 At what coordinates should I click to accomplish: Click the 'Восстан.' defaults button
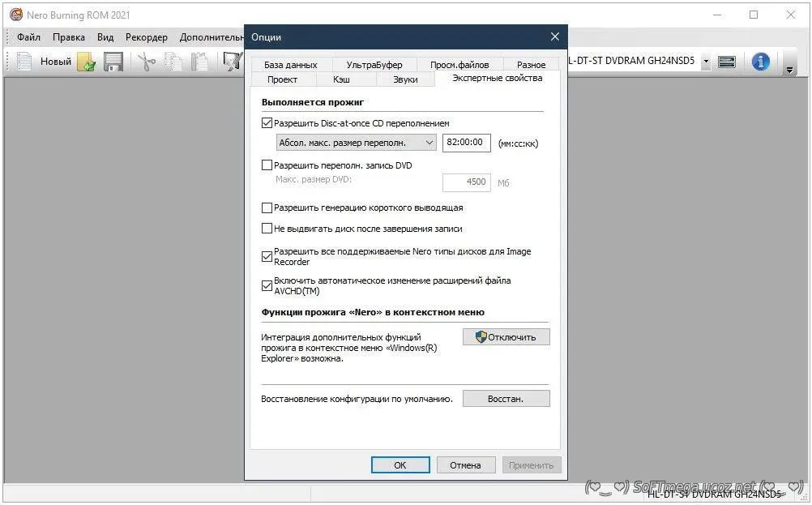click(x=506, y=399)
